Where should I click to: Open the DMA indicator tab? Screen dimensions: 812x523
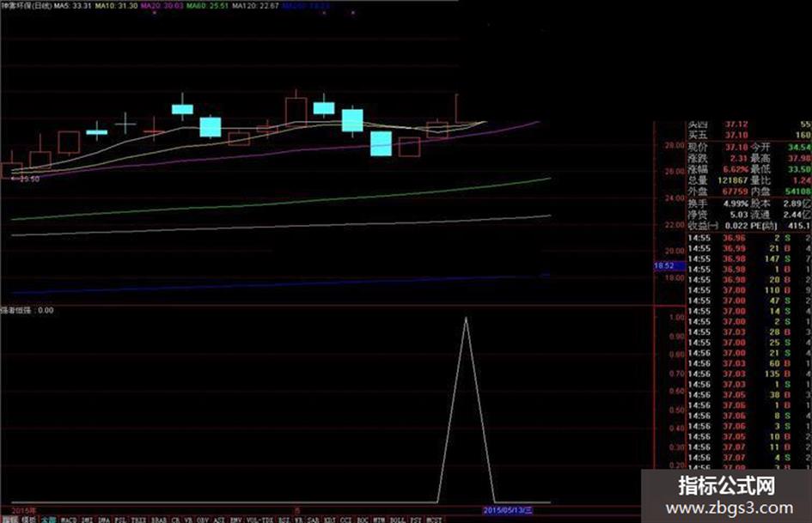(x=104, y=520)
